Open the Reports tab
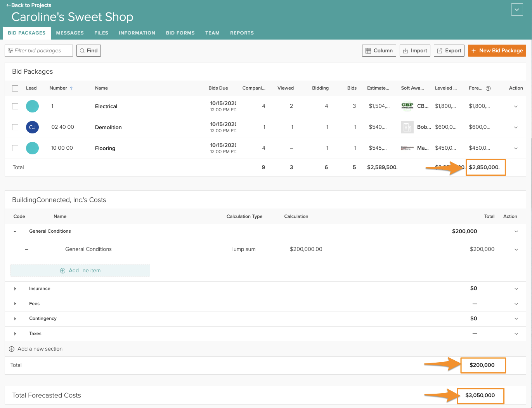The width and height of the screenshot is (532, 408). point(242,33)
